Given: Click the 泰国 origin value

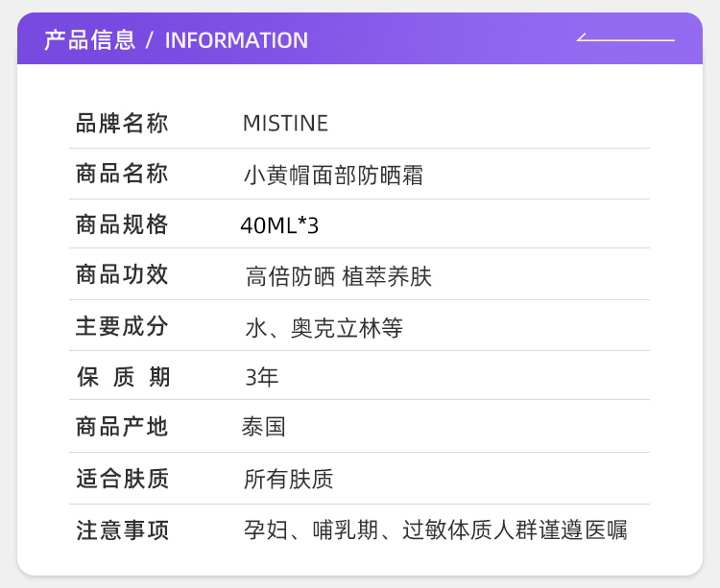Looking at the screenshot, I should tap(263, 427).
